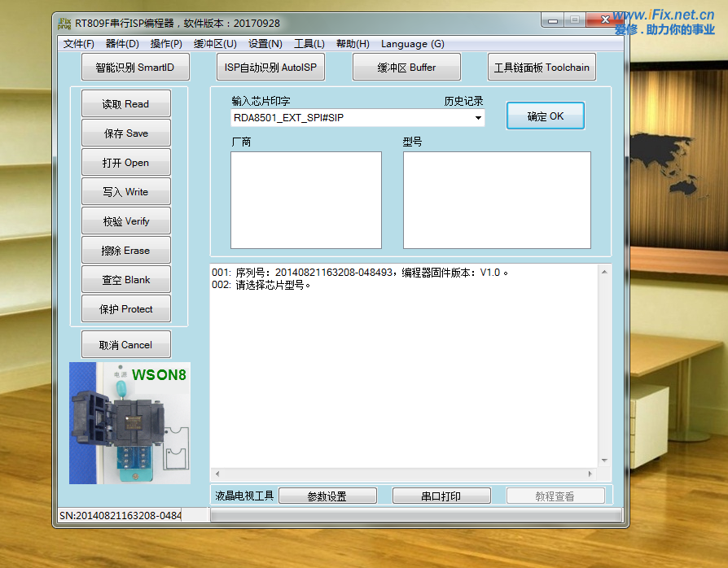Screen dimensions: 728x568
Task: Click the 串口打印 serial print button
Action: (x=441, y=496)
